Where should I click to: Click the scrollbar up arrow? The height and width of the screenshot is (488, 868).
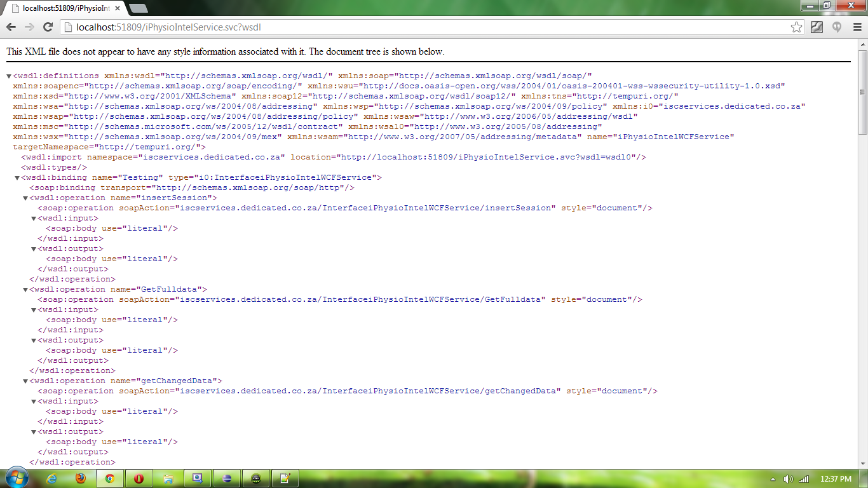(862, 44)
